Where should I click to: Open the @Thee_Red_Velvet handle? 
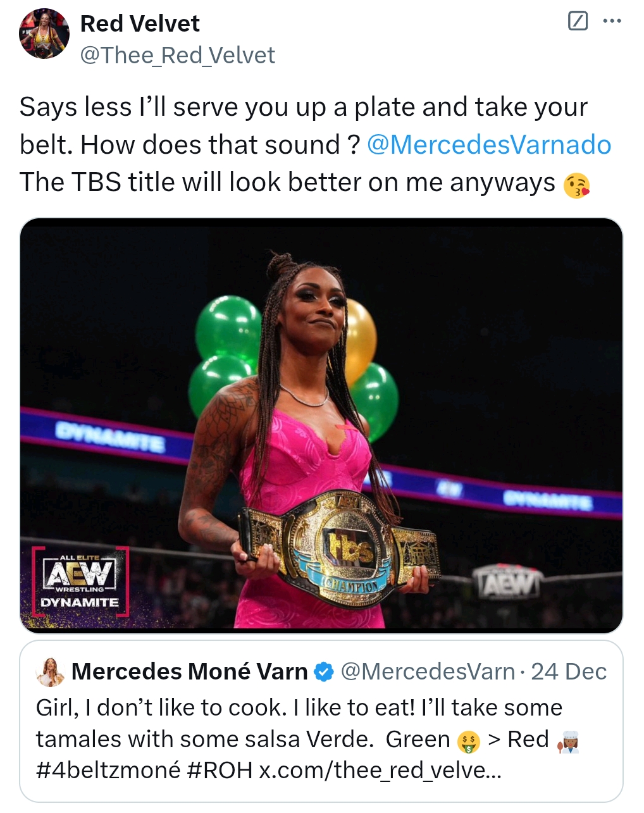(178, 56)
